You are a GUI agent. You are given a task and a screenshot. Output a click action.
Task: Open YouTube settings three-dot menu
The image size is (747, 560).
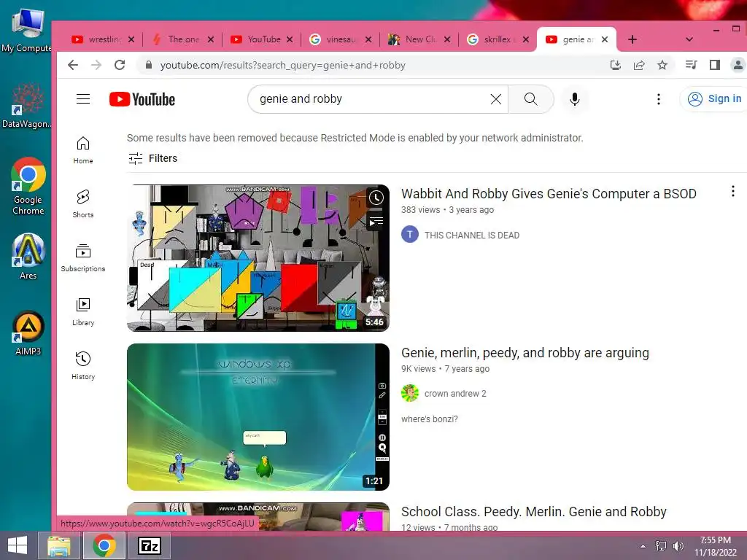tap(659, 99)
